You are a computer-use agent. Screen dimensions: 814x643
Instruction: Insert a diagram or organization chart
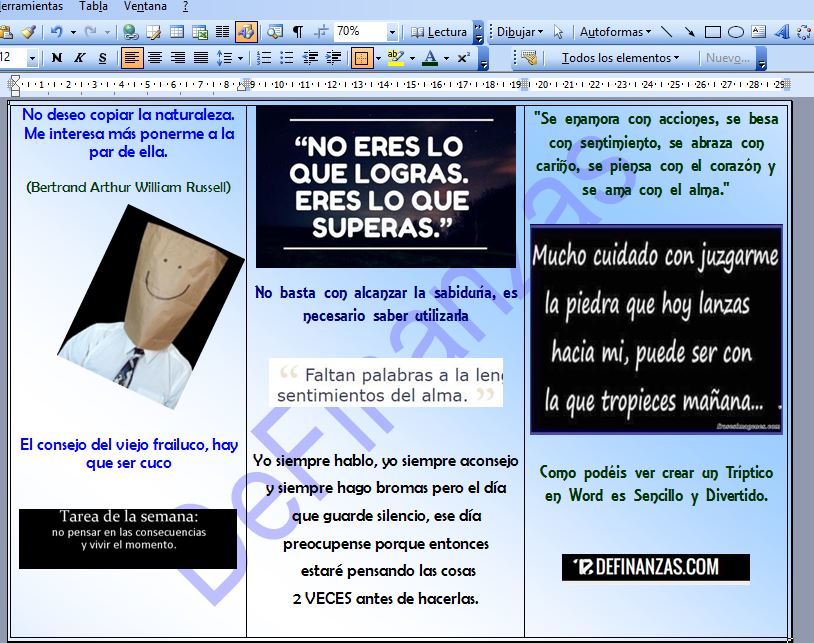804,32
